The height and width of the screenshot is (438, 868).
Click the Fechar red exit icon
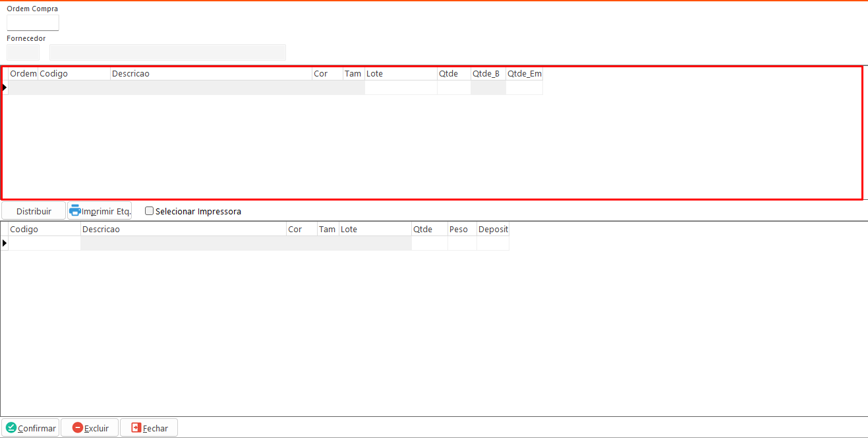tap(136, 427)
